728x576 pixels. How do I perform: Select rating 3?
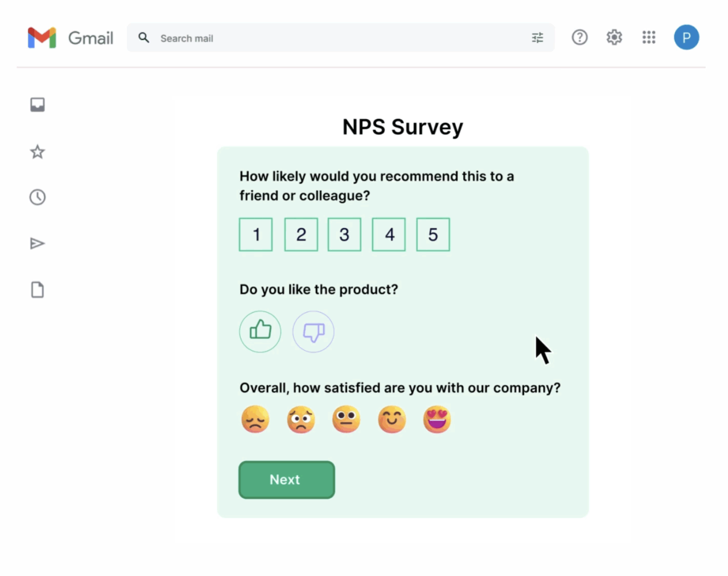344,235
